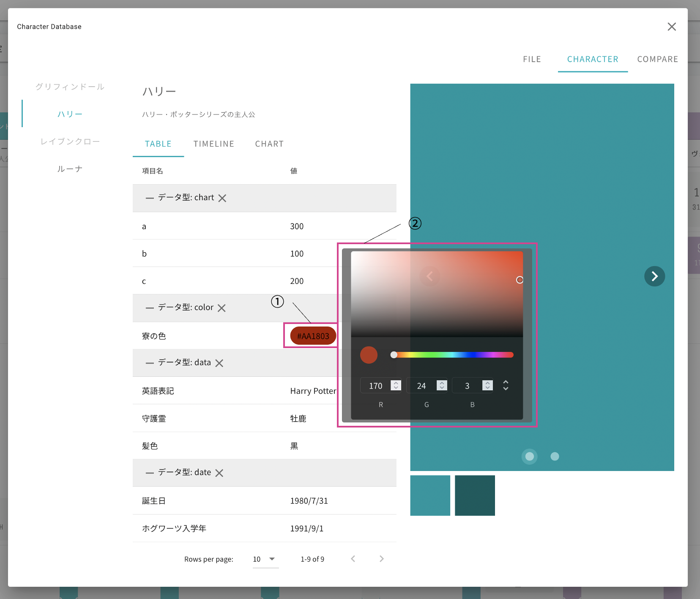Click the 英語表記 row label
This screenshot has width=700, height=599.
click(x=158, y=391)
